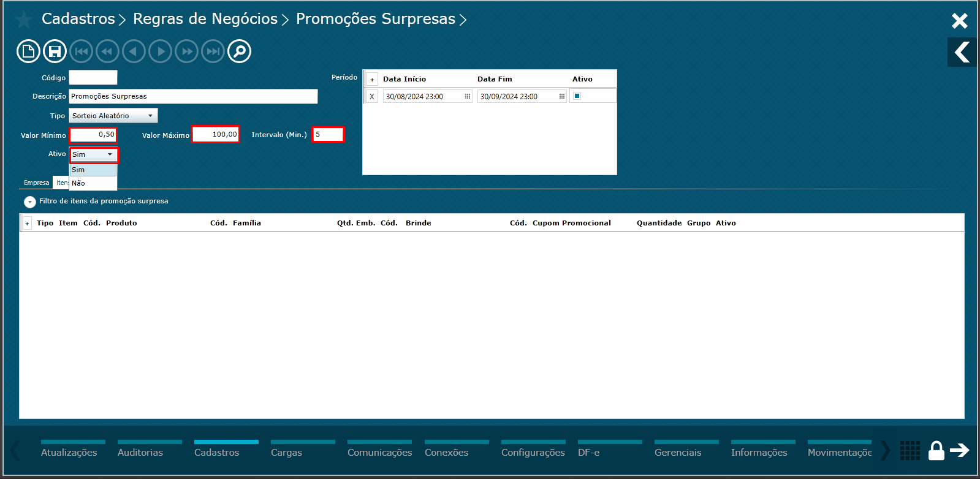Open the Configurações bottom menu
The height and width of the screenshot is (479, 980).
click(533, 449)
